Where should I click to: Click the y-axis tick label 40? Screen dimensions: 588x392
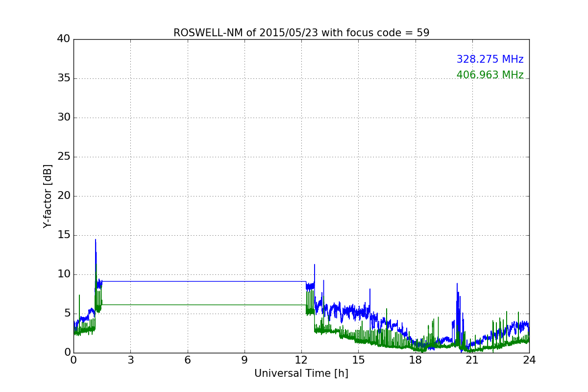click(x=64, y=39)
